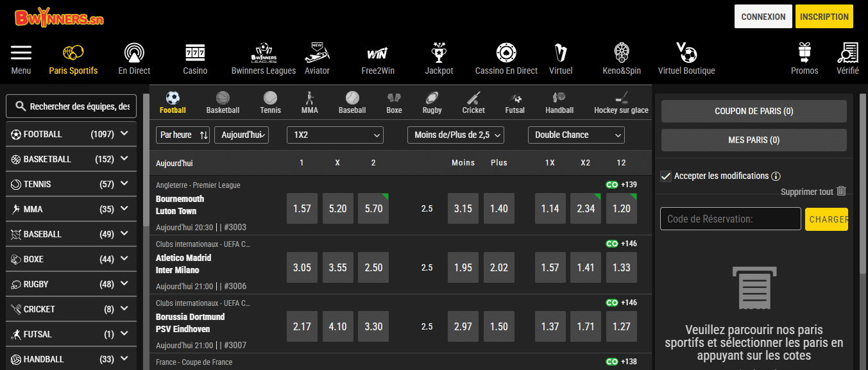Toggle the Accepter les modifications checkbox

(x=666, y=176)
